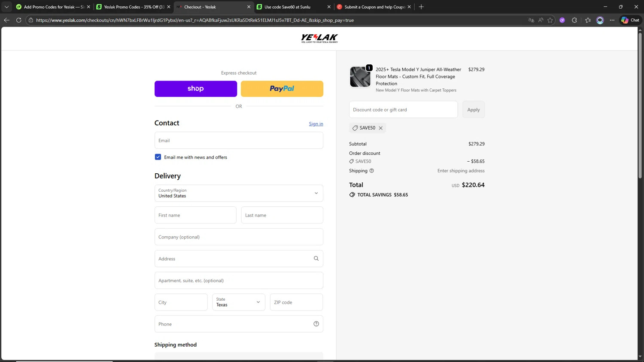Click the Subtotal $279.29 value

click(x=477, y=144)
